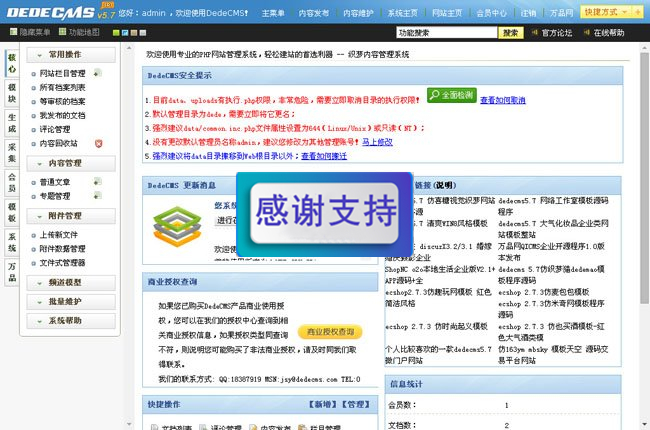Expand the 批量维护 menu group
The width and height of the screenshot is (650, 430).
click(71, 302)
